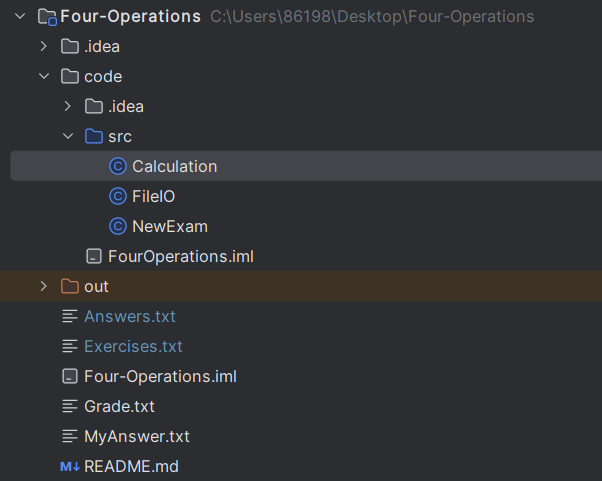Click the Answers.txt text file icon
The width and height of the screenshot is (602, 481).
[70, 316]
